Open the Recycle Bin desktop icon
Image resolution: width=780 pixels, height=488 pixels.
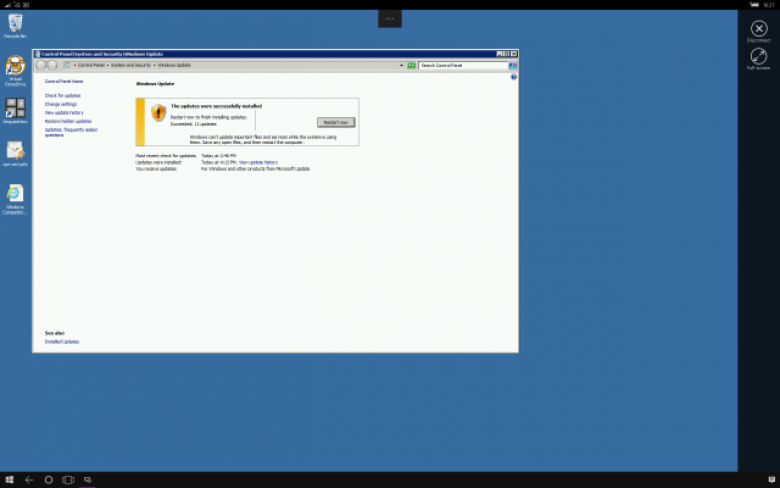tap(15, 23)
